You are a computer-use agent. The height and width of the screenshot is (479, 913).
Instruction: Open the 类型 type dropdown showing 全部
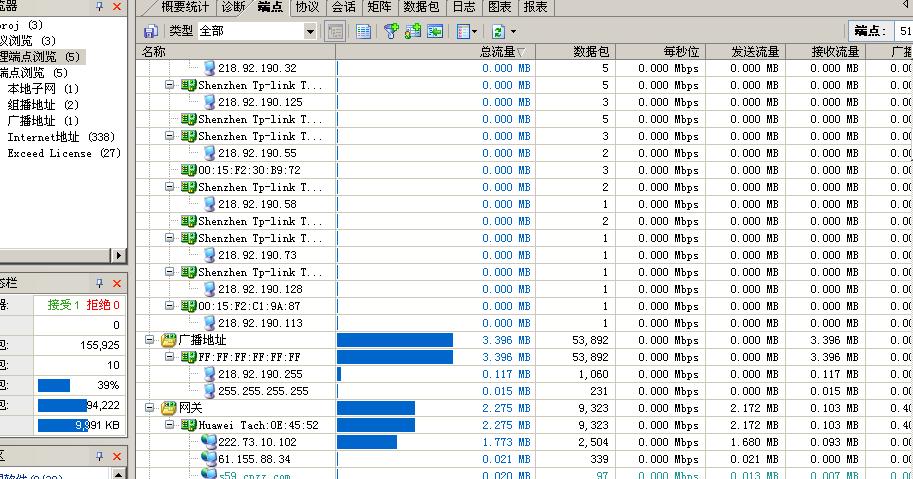(x=310, y=32)
